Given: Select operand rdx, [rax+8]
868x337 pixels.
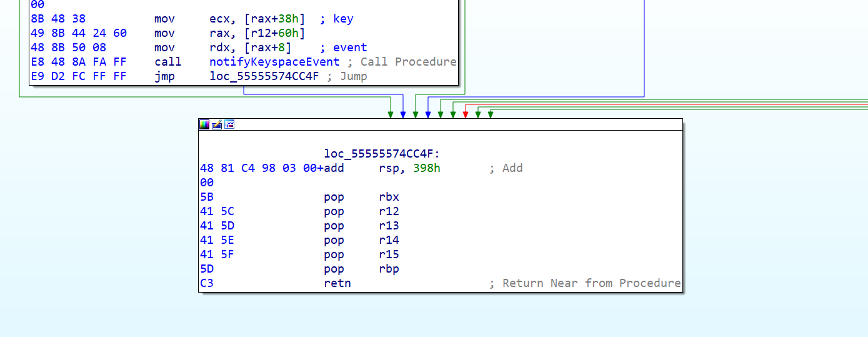Looking at the screenshot, I should pyautogui.click(x=251, y=48).
